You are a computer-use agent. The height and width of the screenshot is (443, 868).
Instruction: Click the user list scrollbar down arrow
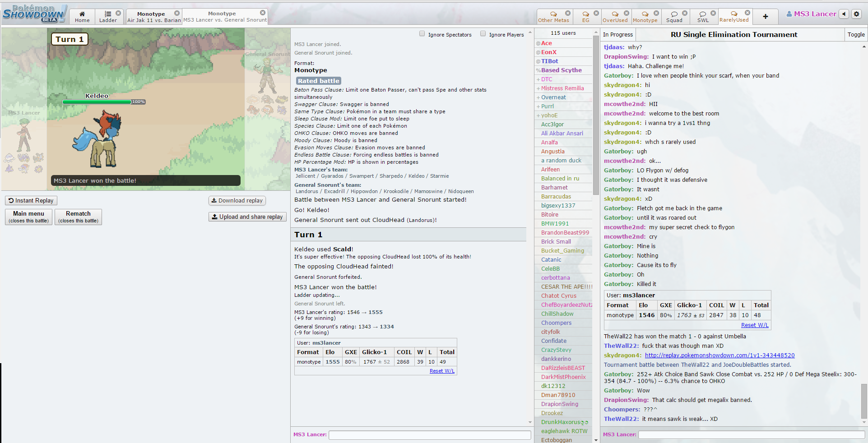(596, 440)
